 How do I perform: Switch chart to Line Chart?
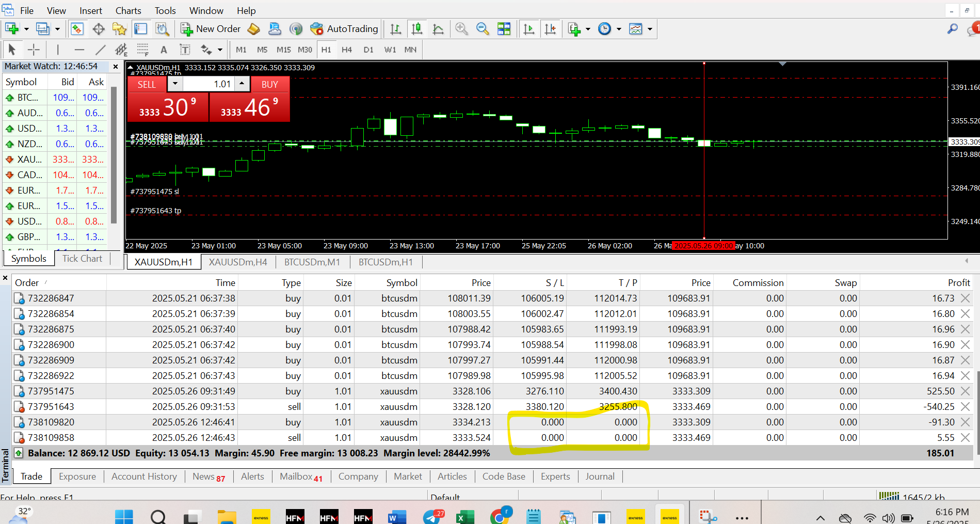pyautogui.click(x=438, y=29)
